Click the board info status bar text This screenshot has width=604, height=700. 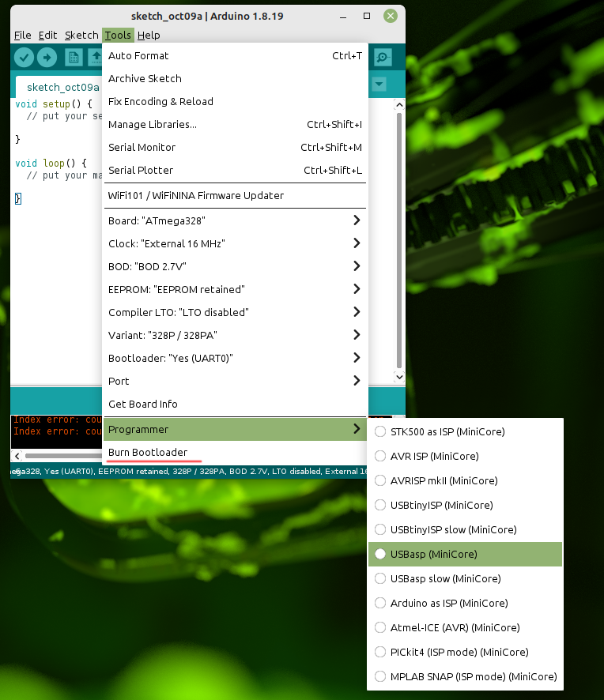click(188, 472)
